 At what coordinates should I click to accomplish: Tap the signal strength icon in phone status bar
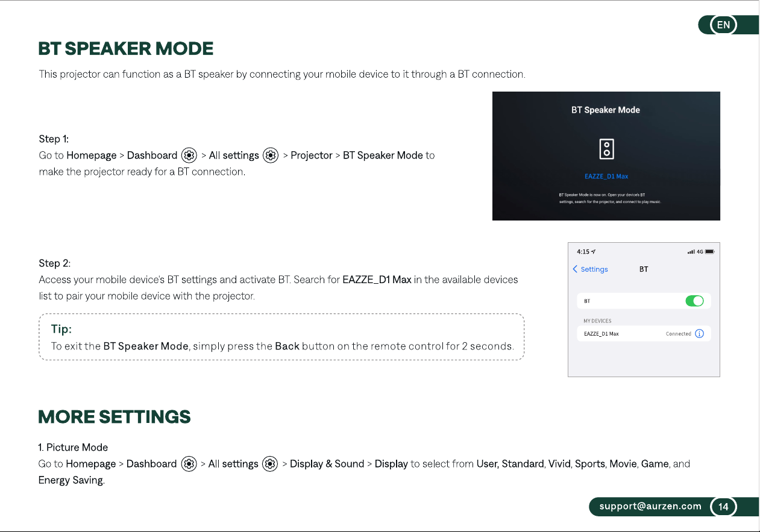tap(691, 252)
